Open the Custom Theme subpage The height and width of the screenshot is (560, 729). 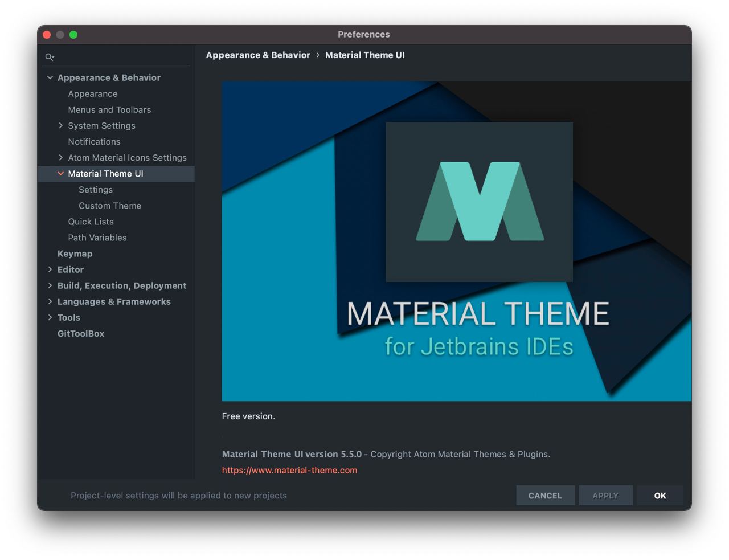[x=110, y=205]
